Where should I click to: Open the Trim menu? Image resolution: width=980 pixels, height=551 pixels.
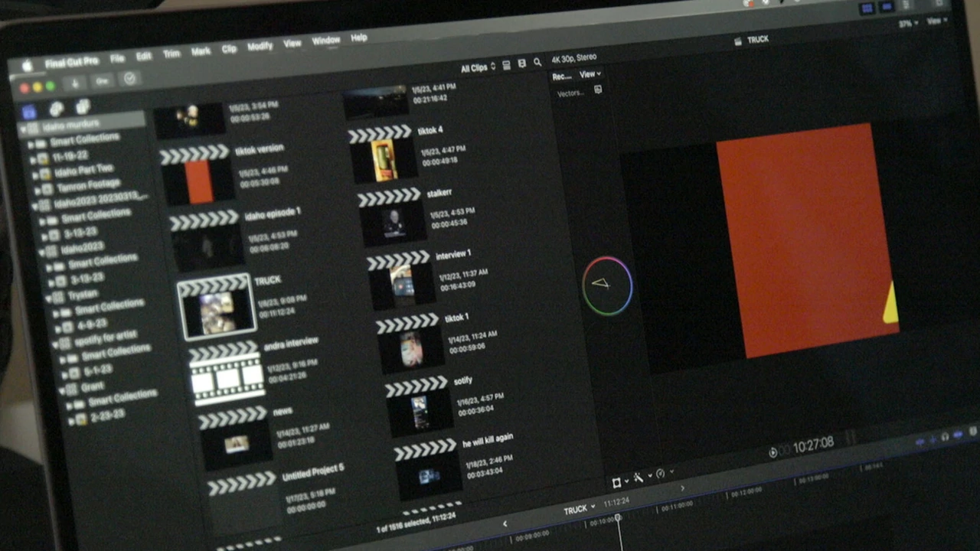171,54
